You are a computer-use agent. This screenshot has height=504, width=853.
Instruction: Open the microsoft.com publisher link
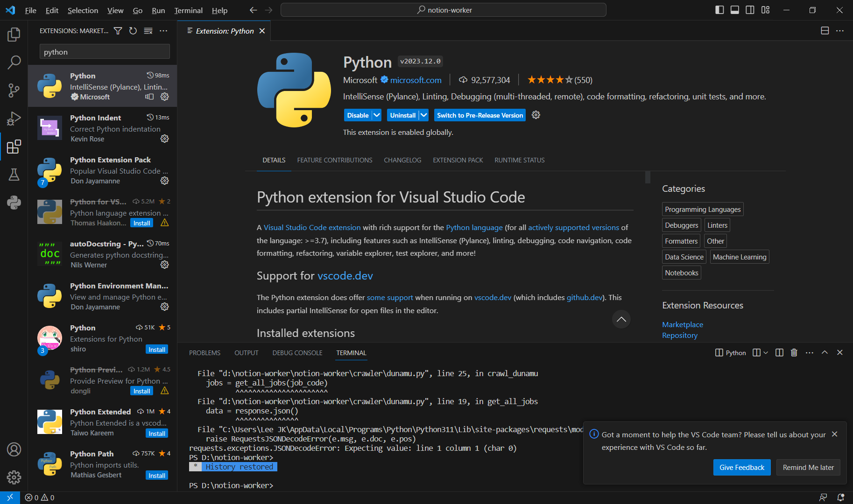(416, 80)
